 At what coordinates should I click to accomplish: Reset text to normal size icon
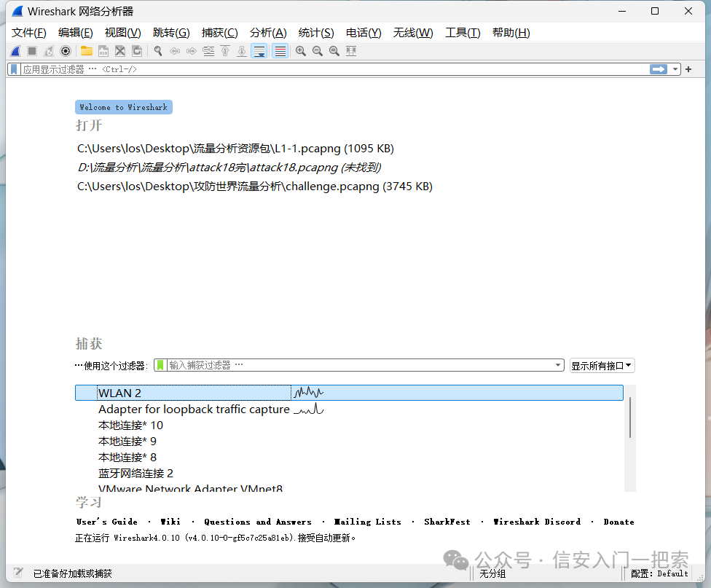(x=334, y=51)
